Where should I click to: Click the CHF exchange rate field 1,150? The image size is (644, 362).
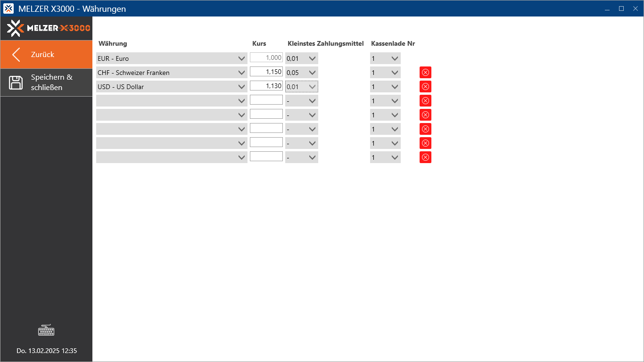[x=266, y=72]
